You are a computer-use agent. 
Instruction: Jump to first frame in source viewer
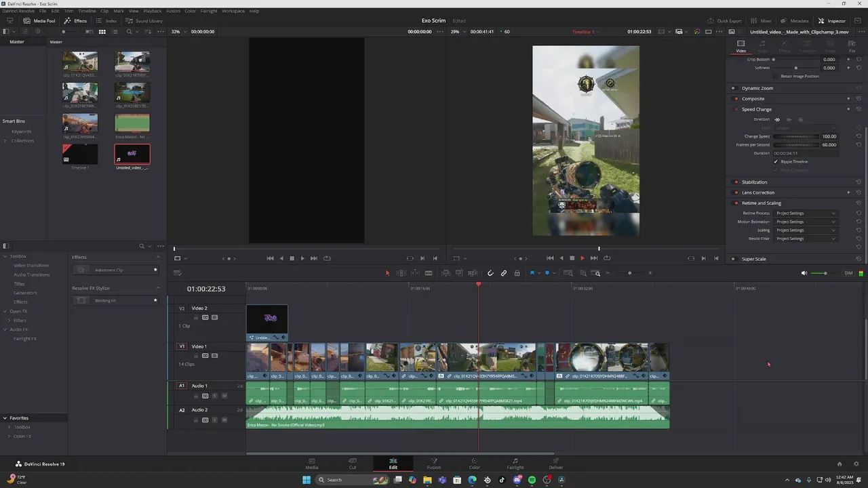(270, 258)
